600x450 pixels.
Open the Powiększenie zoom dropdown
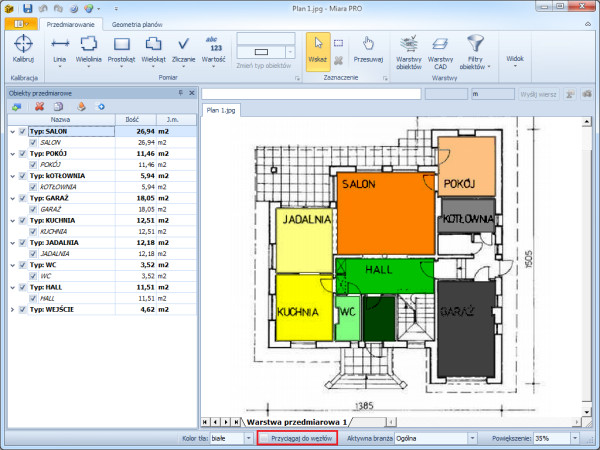click(574, 438)
